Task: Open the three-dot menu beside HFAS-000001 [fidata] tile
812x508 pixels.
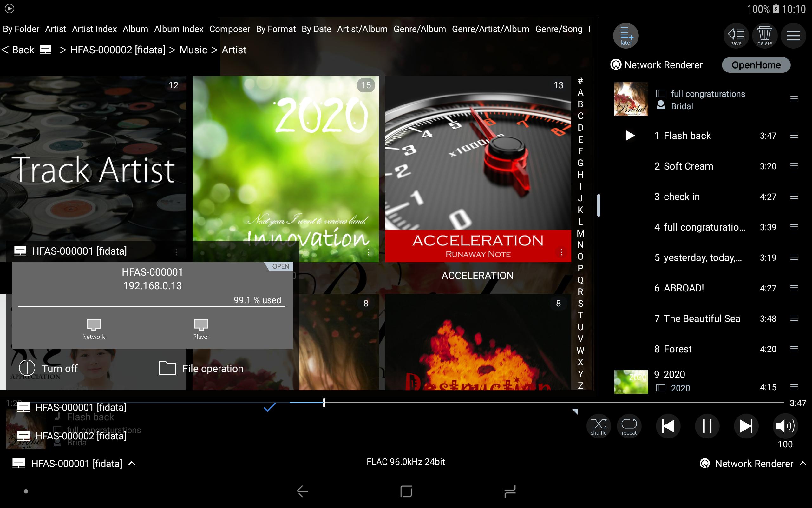Action: point(176,252)
